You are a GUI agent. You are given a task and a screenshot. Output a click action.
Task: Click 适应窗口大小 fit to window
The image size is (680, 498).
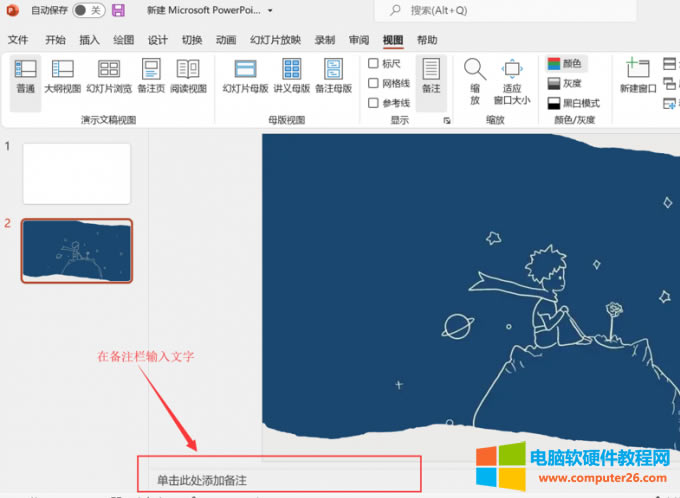click(512, 80)
